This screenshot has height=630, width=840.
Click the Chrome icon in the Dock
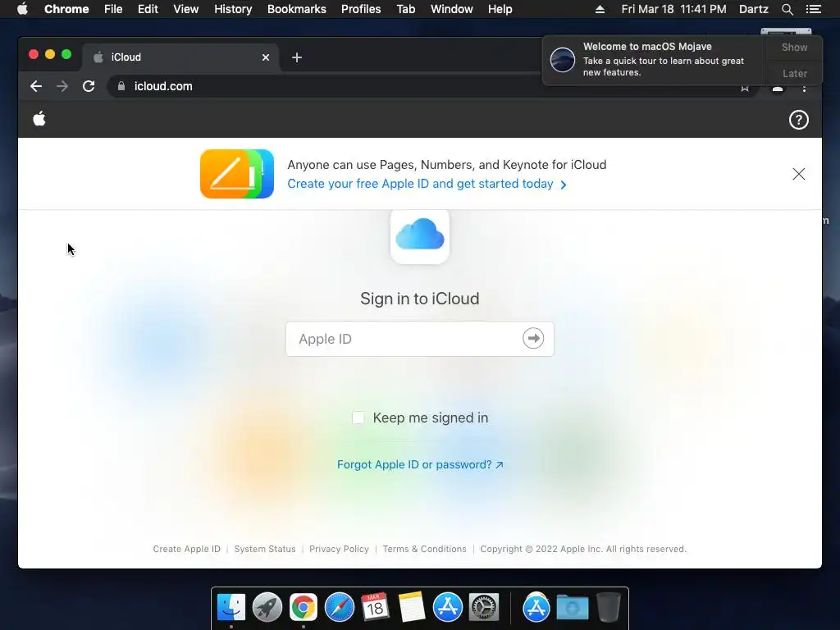(304, 608)
